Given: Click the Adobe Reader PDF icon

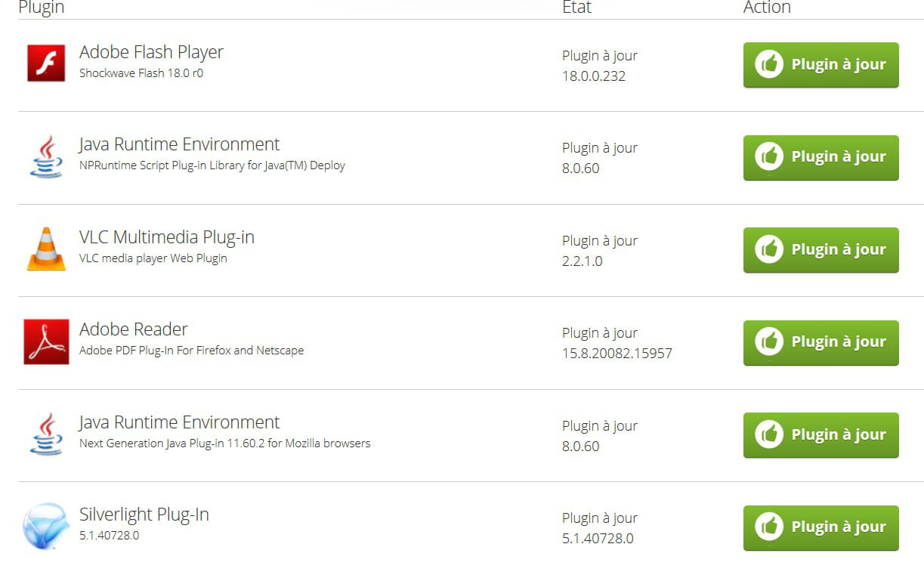Looking at the screenshot, I should pyautogui.click(x=46, y=341).
